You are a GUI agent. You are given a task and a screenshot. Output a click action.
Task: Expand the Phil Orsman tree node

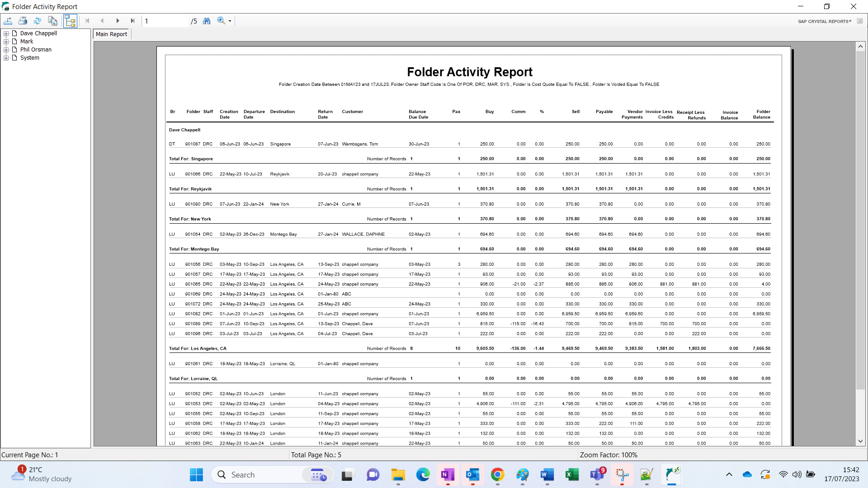tap(6, 50)
